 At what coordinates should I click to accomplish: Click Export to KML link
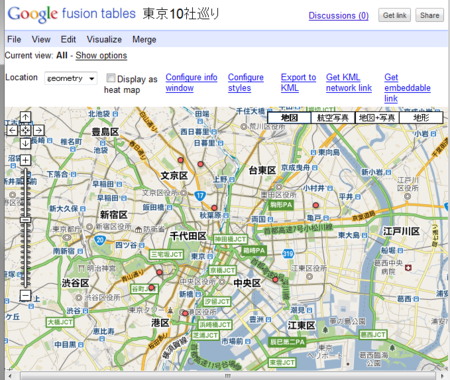point(298,83)
